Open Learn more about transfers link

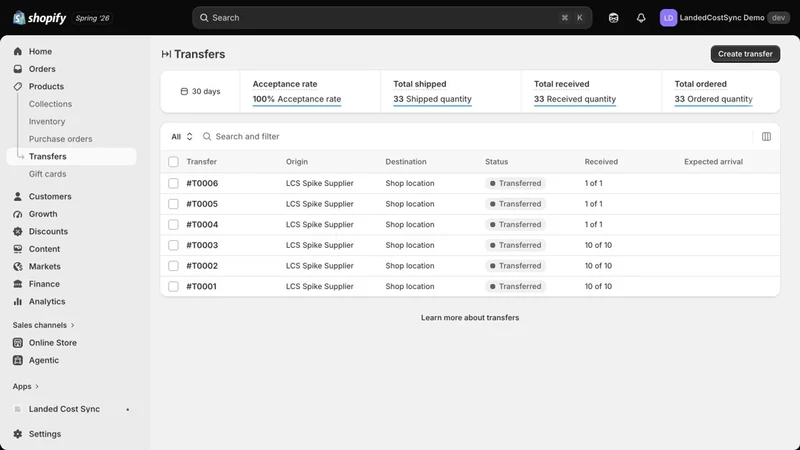pos(470,317)
